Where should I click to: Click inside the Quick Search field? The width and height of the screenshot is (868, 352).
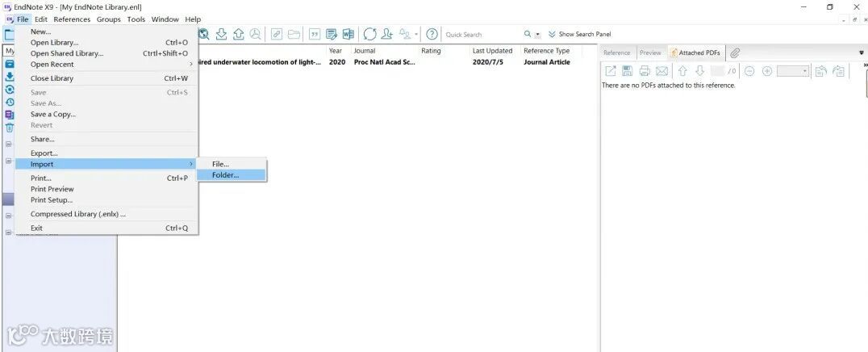(482, 35)
